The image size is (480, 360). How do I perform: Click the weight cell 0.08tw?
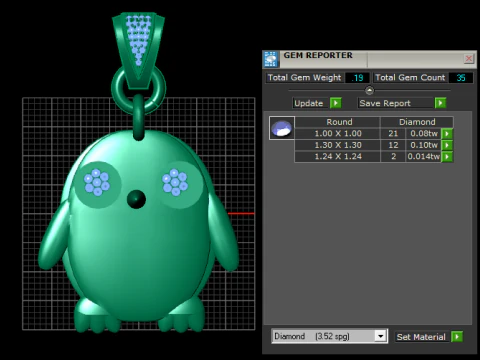(424, 134)
